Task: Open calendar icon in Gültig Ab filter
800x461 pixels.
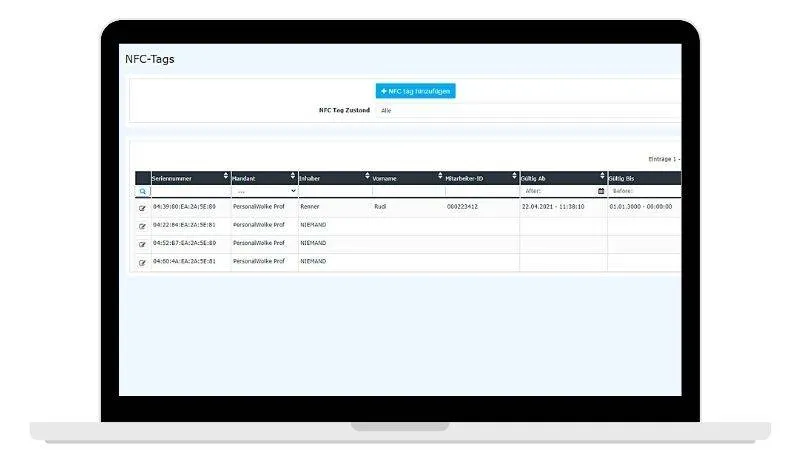Action: 601,190
